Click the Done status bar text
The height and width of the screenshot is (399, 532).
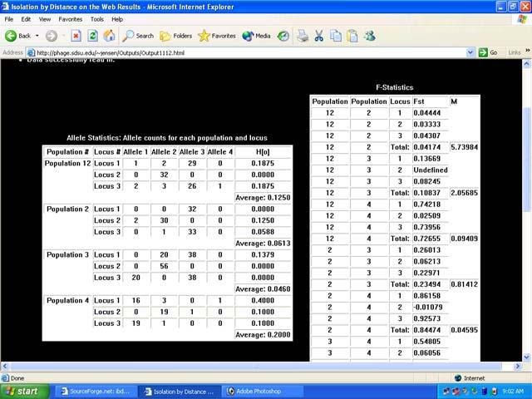point(17,378)
